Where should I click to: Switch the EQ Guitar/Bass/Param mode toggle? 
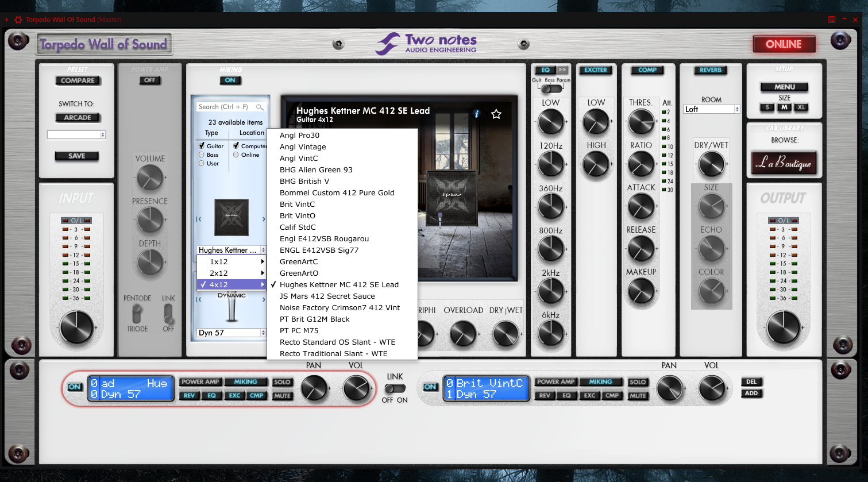coord(551,88)
